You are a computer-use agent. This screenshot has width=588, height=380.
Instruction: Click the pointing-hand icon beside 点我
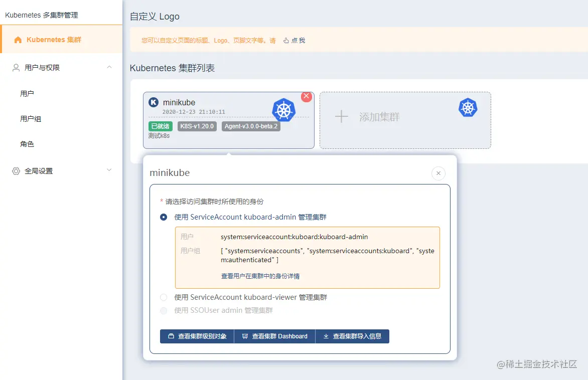[x=286, y=40]
